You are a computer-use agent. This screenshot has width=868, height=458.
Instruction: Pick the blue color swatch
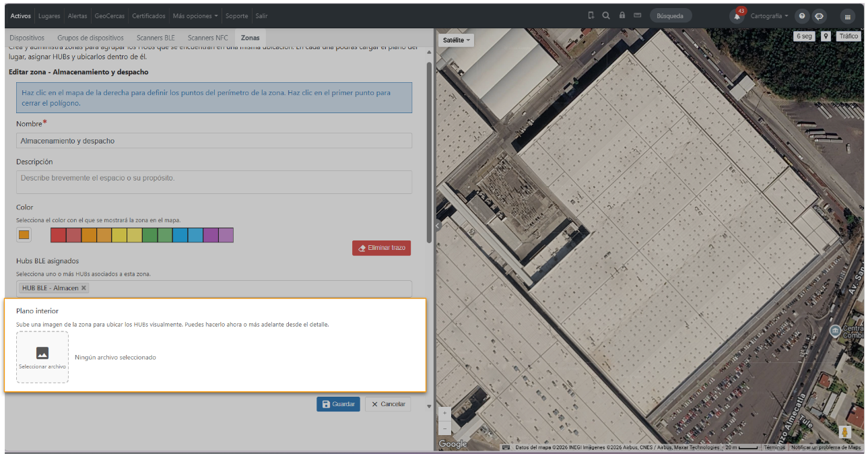[x=180, y=235]
